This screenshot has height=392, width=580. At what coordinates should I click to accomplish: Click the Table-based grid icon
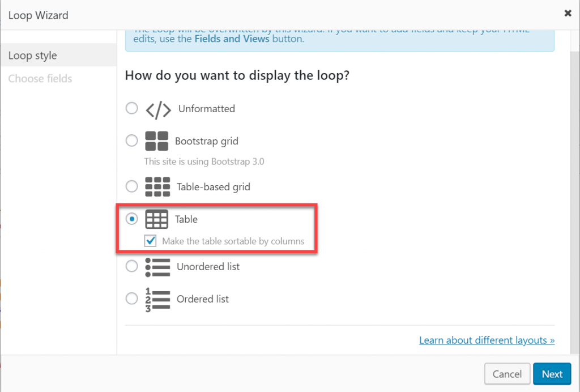click(x=157, y=186)
